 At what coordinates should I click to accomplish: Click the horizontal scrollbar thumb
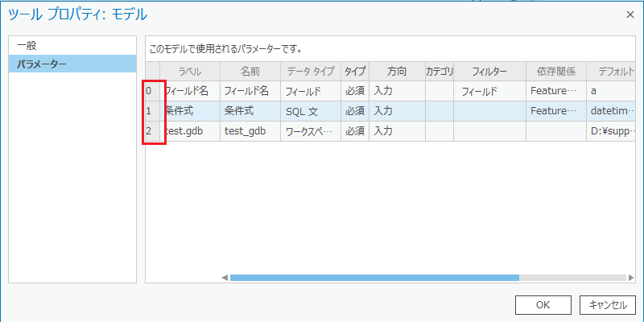point(374,278)
